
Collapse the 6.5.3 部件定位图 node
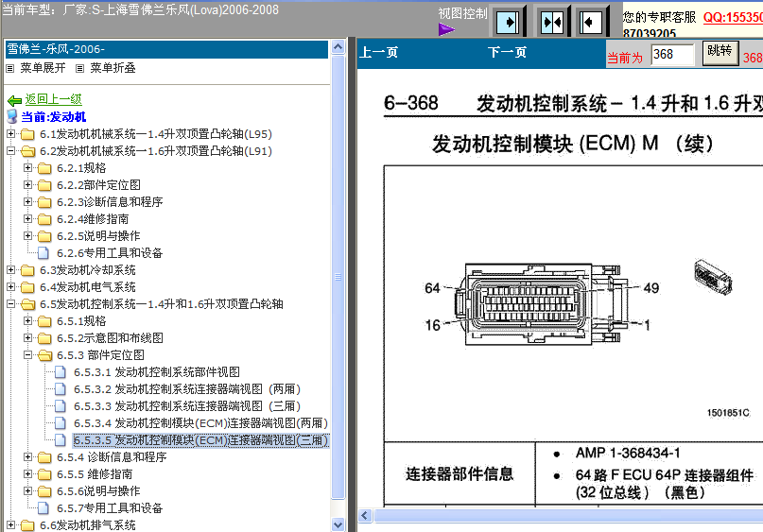pyautogui.click(x=27, y=355)
